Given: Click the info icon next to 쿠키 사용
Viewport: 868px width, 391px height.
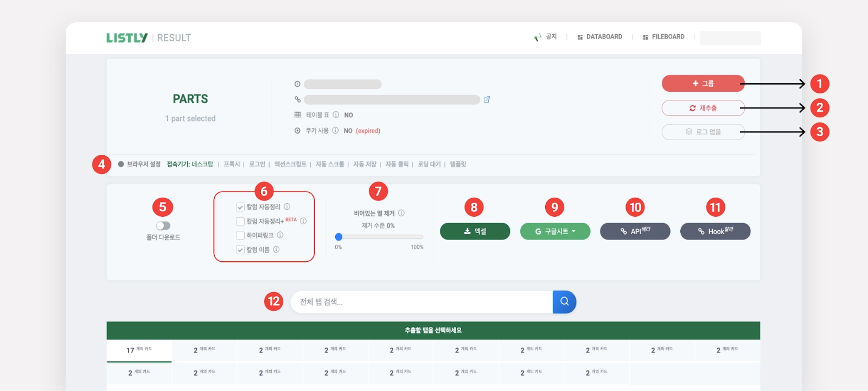Looking at the screenshot, I should 335,130.
